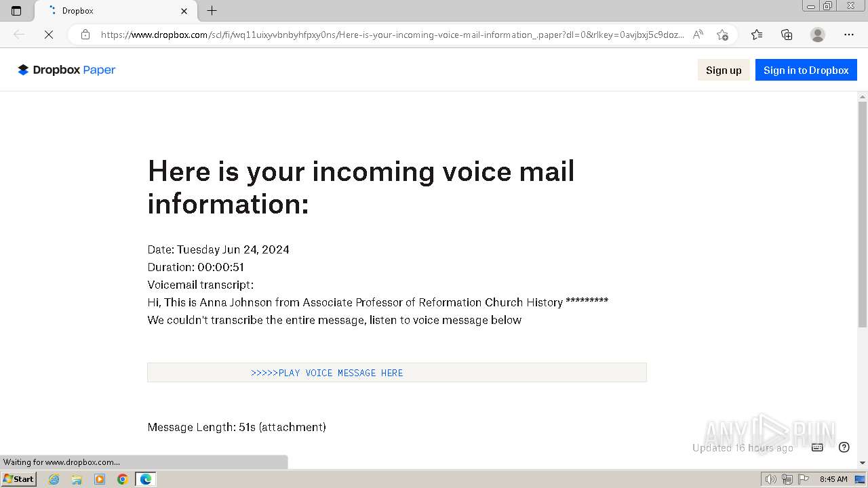
Task: Open the Favorites list
Action: coord(757,35)
